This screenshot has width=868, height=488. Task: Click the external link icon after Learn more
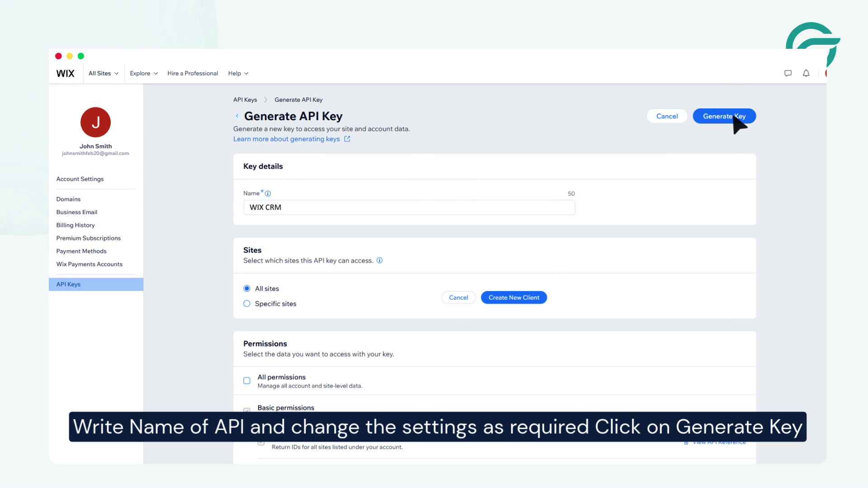coord(347,139)
